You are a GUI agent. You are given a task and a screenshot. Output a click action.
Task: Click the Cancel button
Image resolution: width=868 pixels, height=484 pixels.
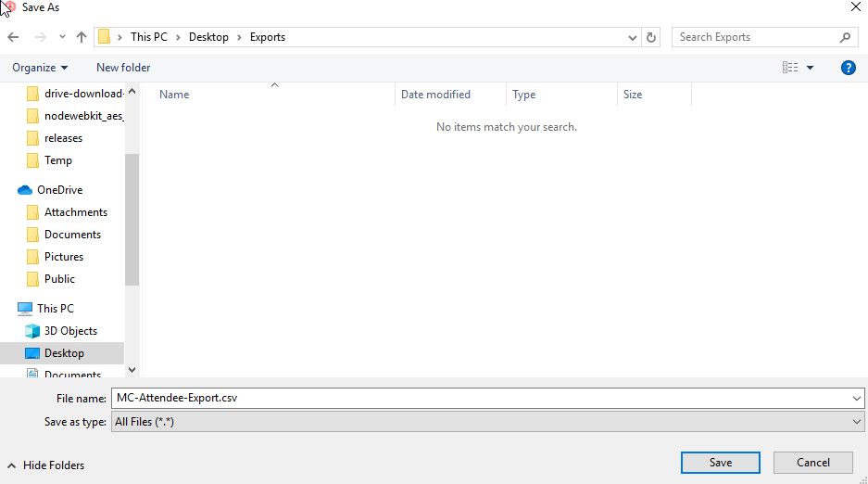click(x=812, y=463)
